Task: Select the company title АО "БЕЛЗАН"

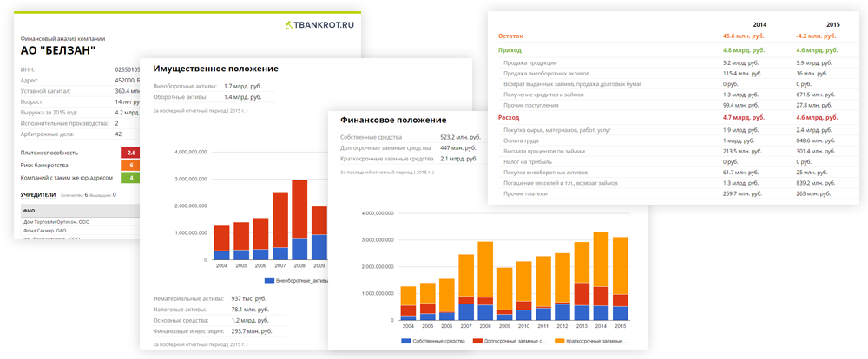Action: [58, 51]
